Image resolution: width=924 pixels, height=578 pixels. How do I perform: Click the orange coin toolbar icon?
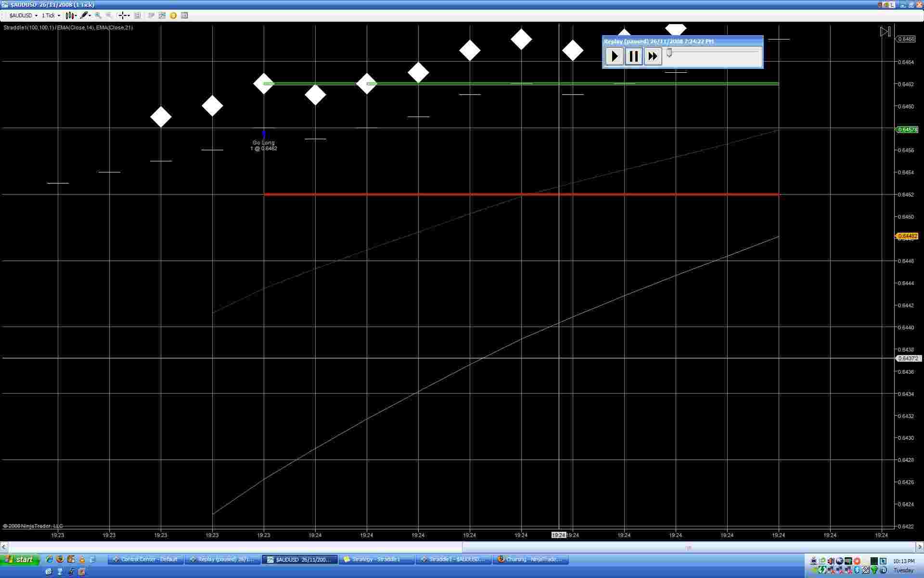point(173,15)
